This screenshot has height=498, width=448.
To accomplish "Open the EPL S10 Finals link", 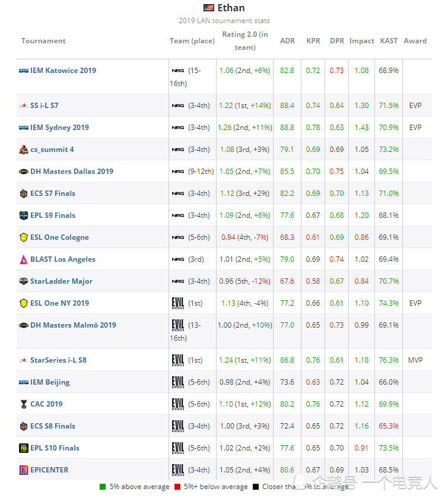I will 55,448.
